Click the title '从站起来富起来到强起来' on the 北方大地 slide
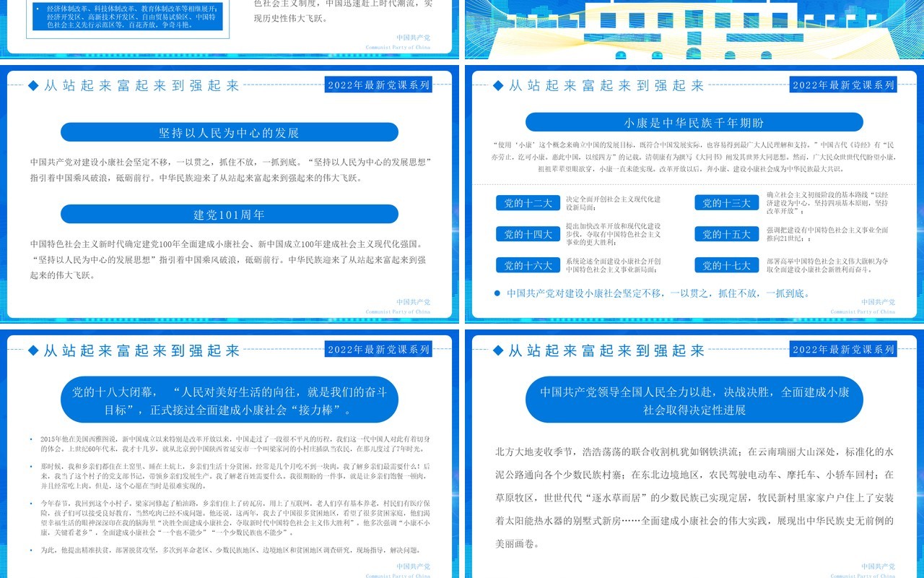The width and height of the screenshot is (924, 578). (606, 350)
